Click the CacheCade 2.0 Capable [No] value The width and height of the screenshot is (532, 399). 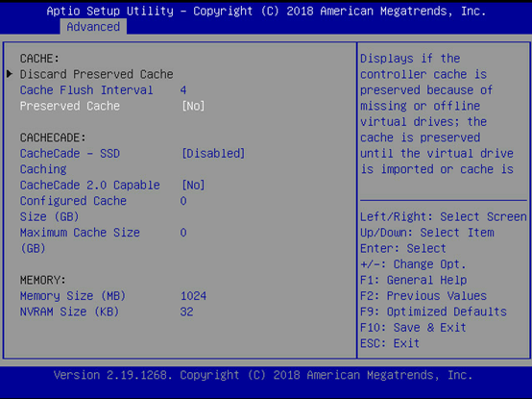tap(193, 185)
